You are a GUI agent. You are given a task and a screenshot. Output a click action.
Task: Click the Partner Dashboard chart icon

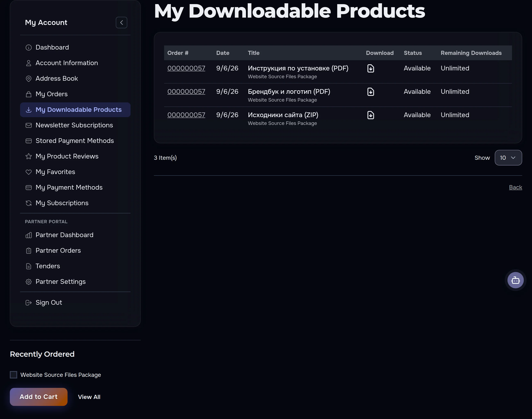point(29,235)
